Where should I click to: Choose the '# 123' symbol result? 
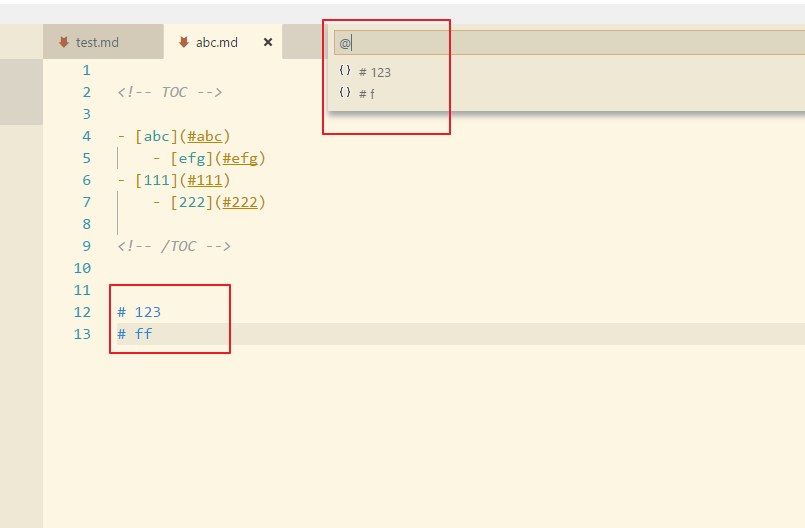566,72
